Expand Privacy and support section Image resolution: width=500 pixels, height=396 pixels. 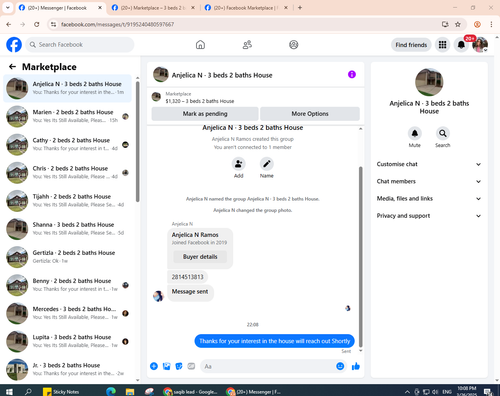pos(429,216)
